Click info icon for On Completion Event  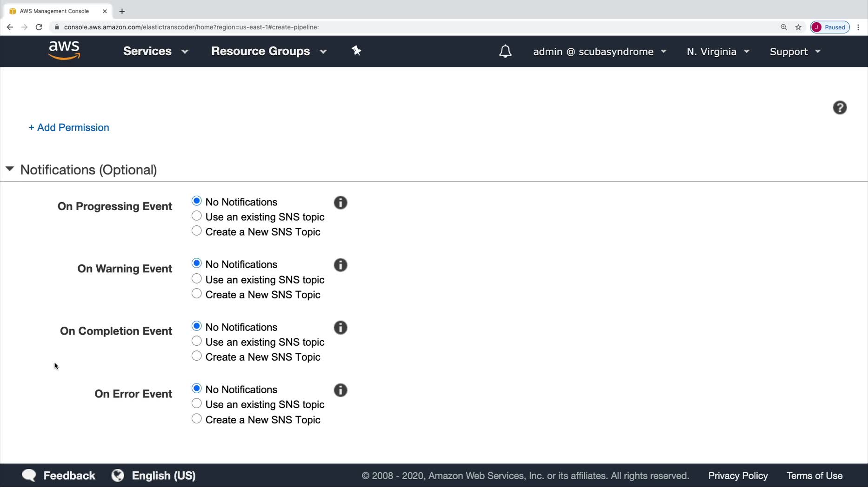341,328
